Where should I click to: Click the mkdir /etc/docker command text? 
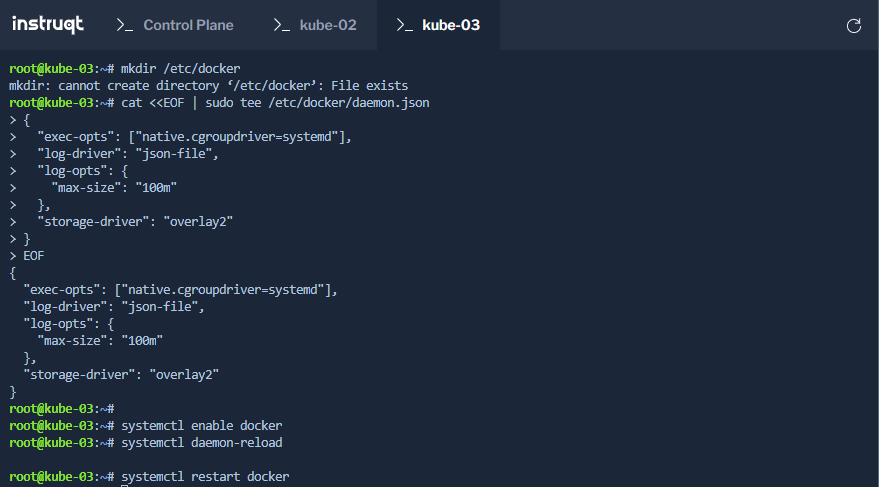point(181,68)
